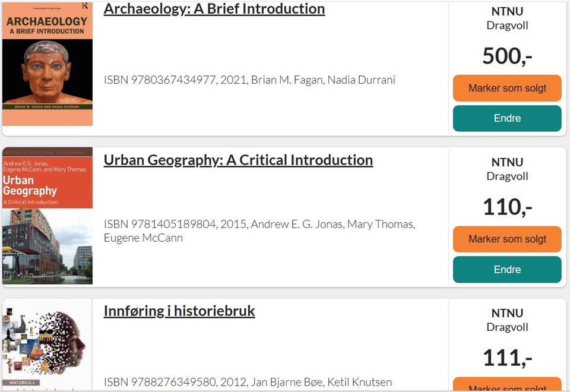Click NTNU Dragvoll on the Urban Geography listing
The image size is (570, 392).
[507, 169]
